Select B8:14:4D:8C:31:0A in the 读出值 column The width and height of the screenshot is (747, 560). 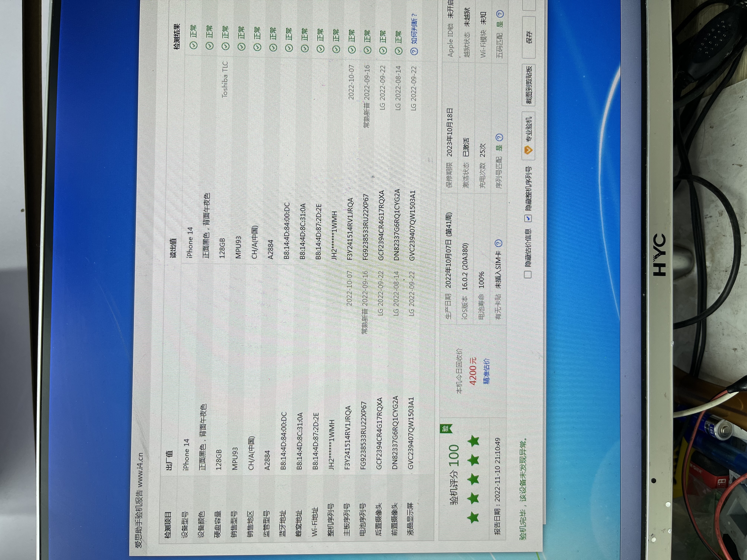(x=303, y=231)
